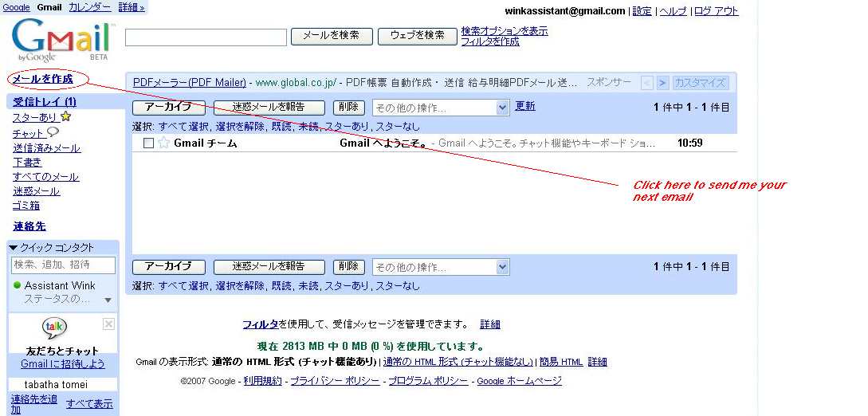This screenshot has height=416, width=868.
Task: Open 下書き folder
Action: coord(27,163)
